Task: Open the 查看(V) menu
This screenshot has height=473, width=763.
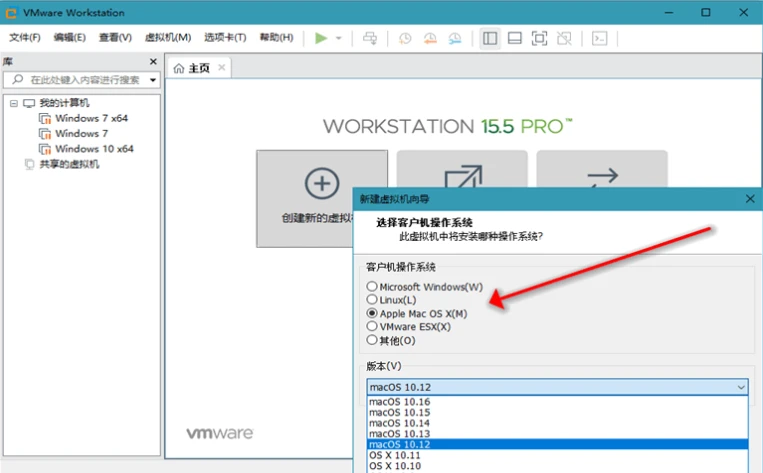Action: (115, 37)
